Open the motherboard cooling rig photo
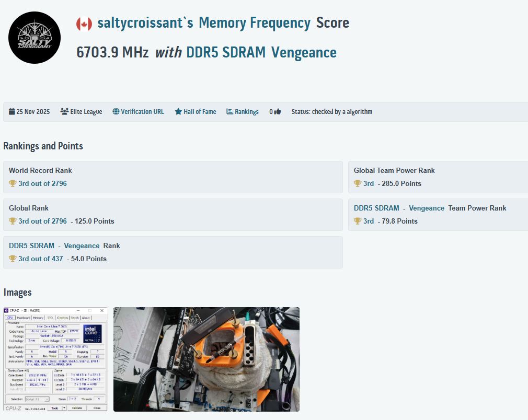 (x=206, y=359)
